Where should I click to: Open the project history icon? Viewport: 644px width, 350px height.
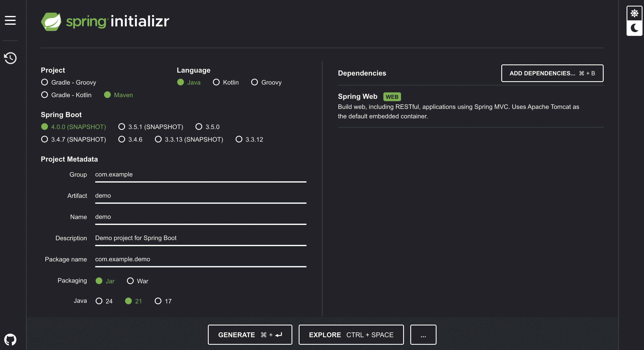click(10, 58)
